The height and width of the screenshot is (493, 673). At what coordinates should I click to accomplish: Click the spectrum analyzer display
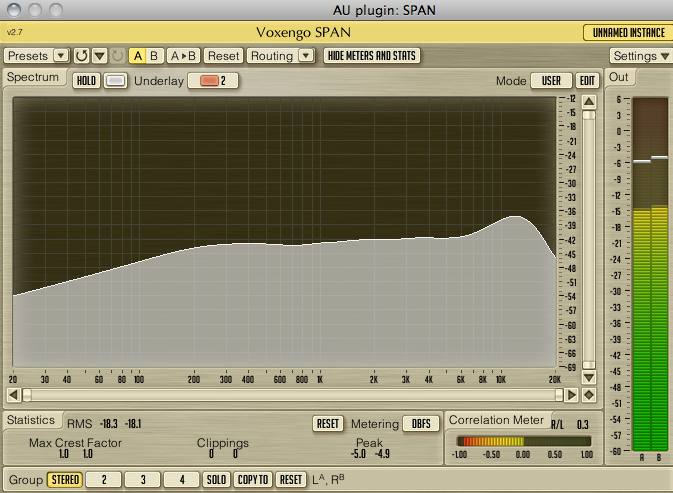click(x=284, y=232)
